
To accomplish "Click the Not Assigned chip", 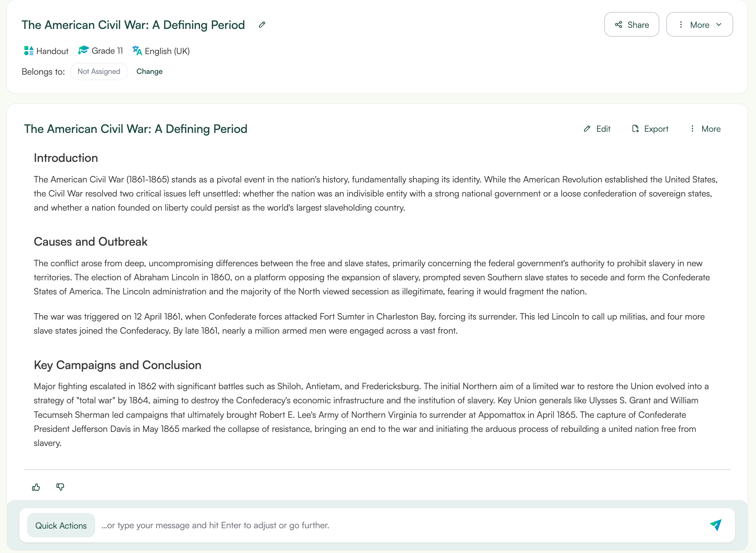I will click(x=99, y=71).
